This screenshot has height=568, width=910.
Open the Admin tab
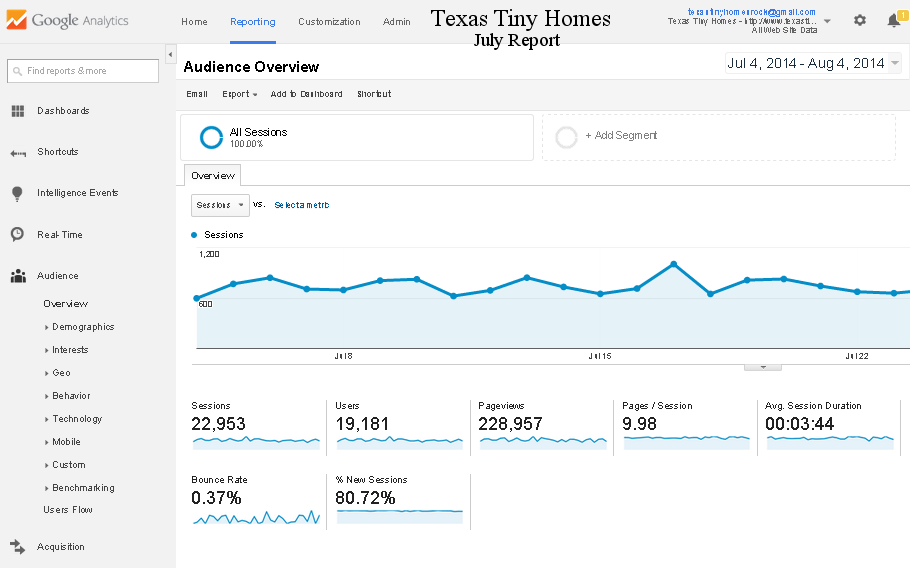click(x=396, y=21)
